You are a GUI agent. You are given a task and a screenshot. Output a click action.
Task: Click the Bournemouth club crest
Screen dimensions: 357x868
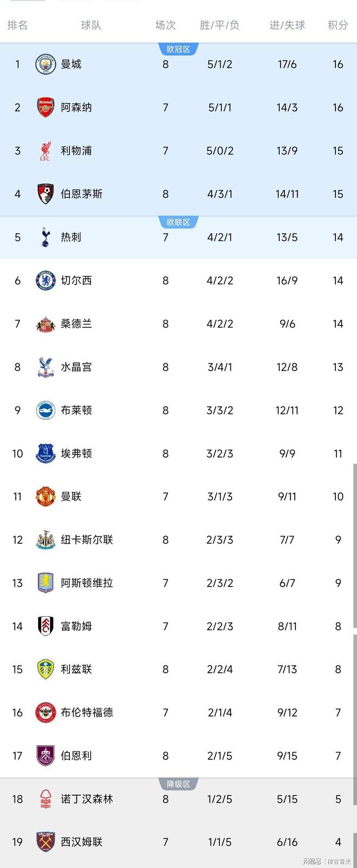click(45, 194)
